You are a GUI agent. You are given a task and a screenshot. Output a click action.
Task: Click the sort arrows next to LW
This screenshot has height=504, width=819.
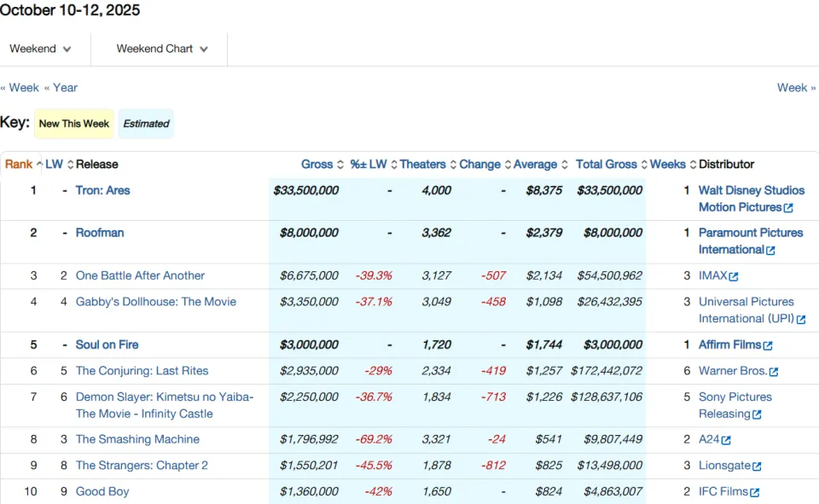(x=71, y=165)
